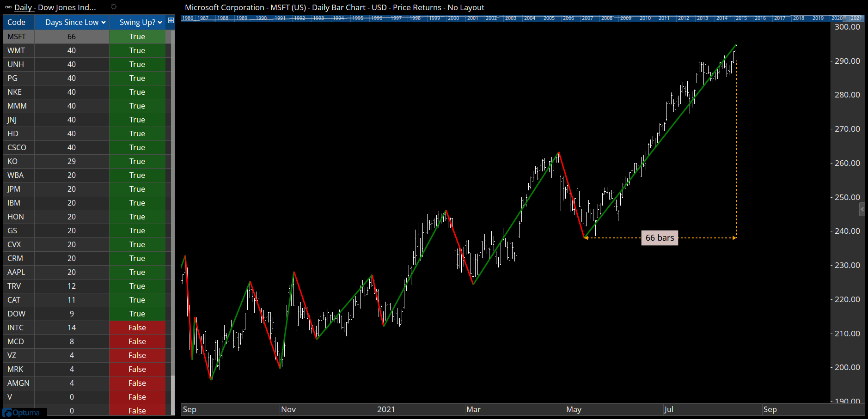
Task: Select the CRM code cell
Action: [18, 258]
